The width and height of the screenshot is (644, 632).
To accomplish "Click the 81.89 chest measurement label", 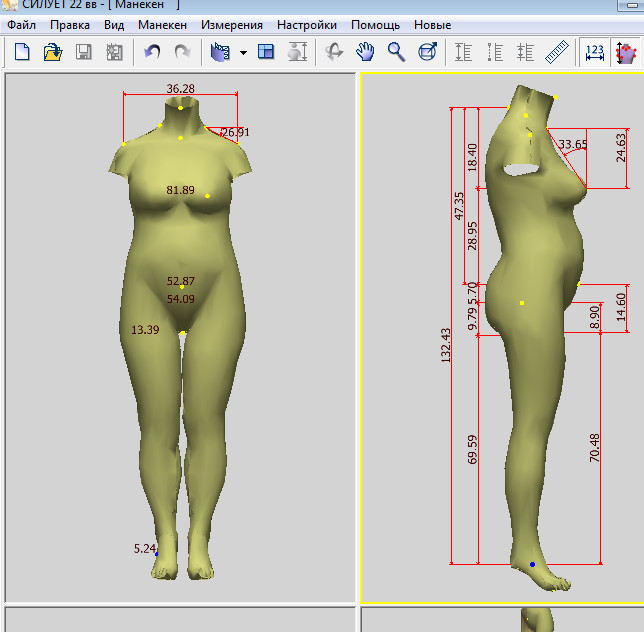I will click(x=181, y=190).
